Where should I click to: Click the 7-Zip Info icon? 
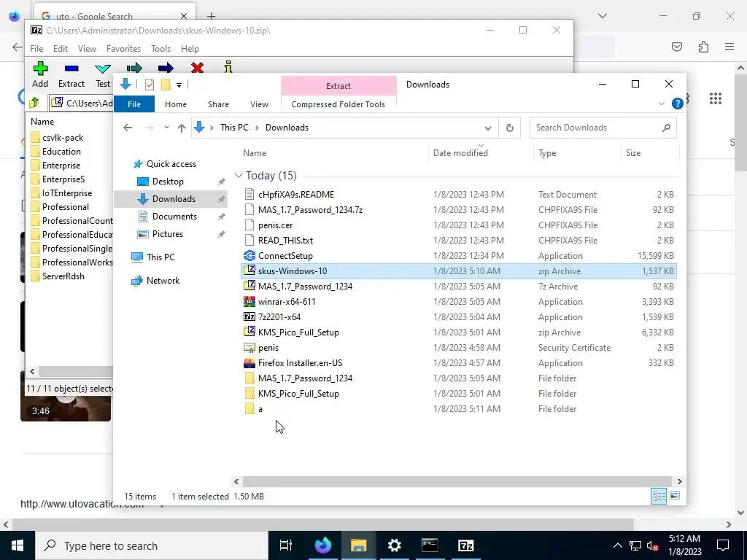point(228,68)
